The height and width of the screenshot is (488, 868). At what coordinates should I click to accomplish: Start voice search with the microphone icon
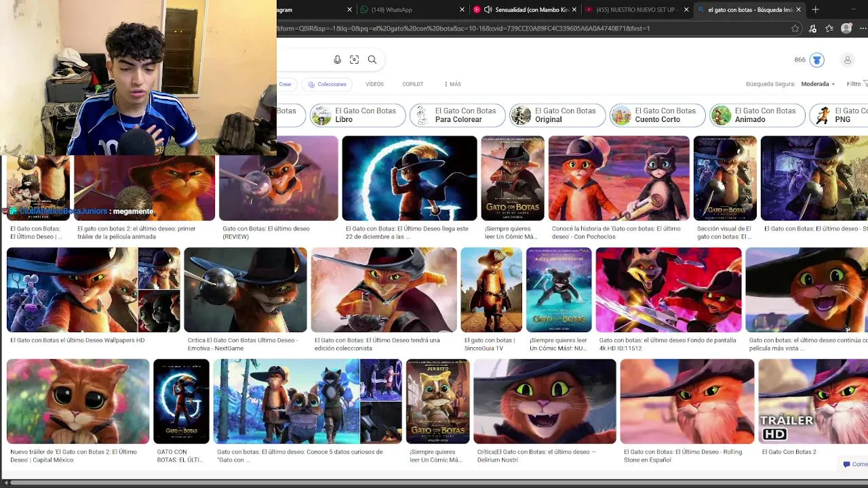coord(337,60)
